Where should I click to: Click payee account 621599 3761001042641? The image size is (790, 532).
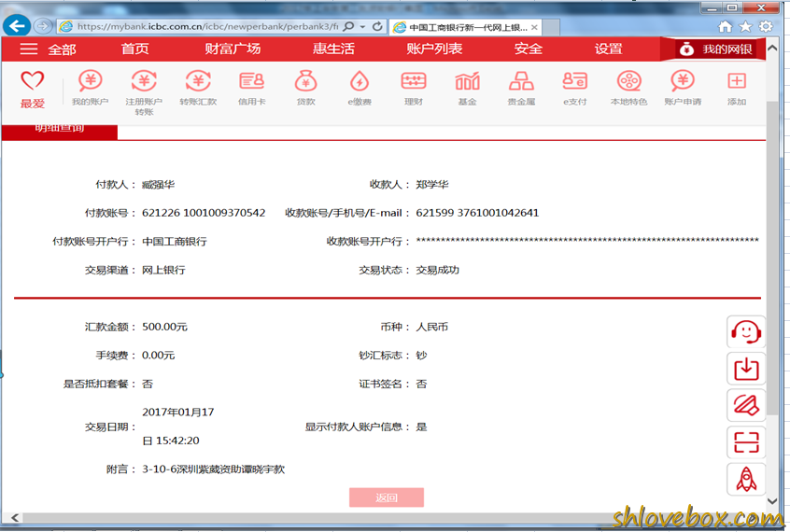click(x=477, y=213)
